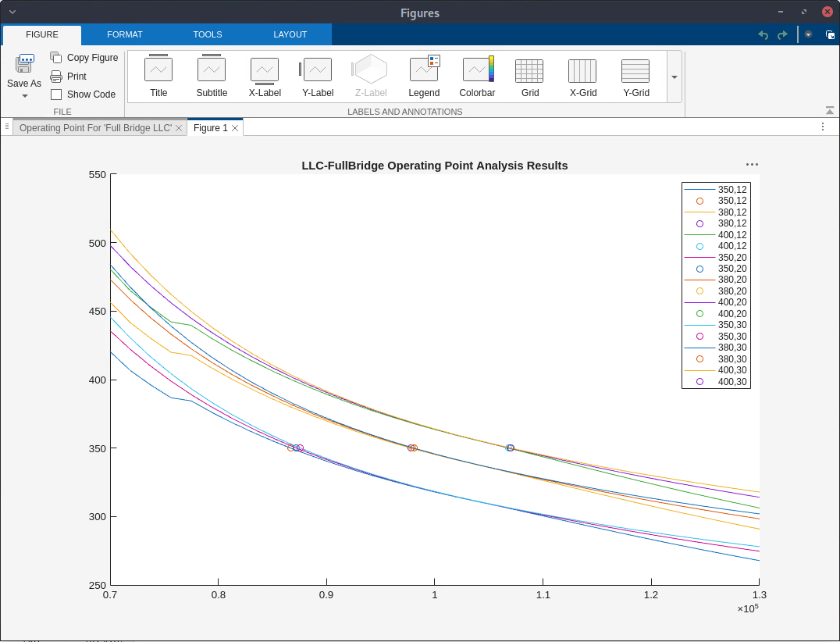840x642 pixels.
Task: Collapse the ribbon using the chevron
Action: click(x=829, y=109)
